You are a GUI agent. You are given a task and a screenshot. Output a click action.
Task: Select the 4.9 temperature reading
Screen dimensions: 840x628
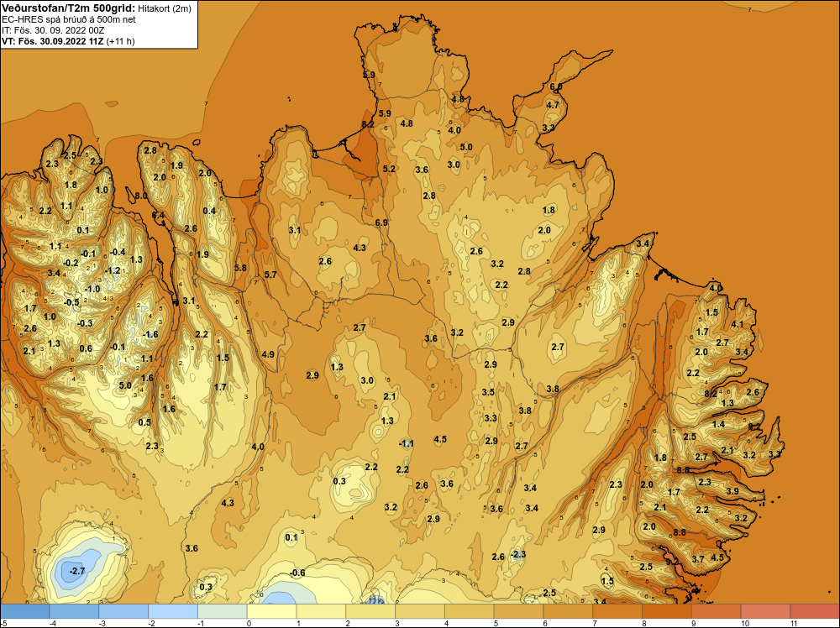point(268,354)
